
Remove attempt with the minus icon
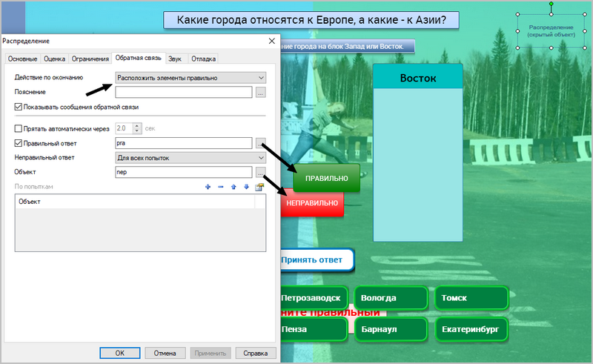tap(220, 187)
